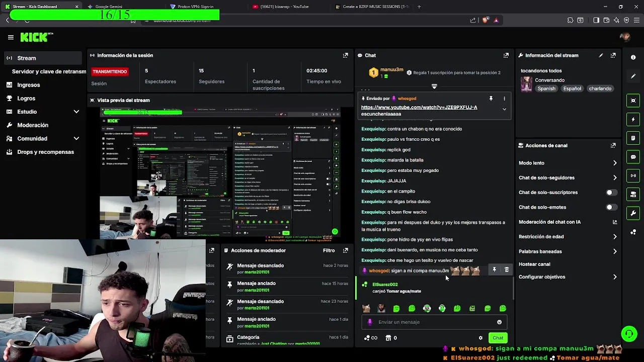Open chat settings gear icon
The image size is (644, 362).
click(x=480, y=338)
